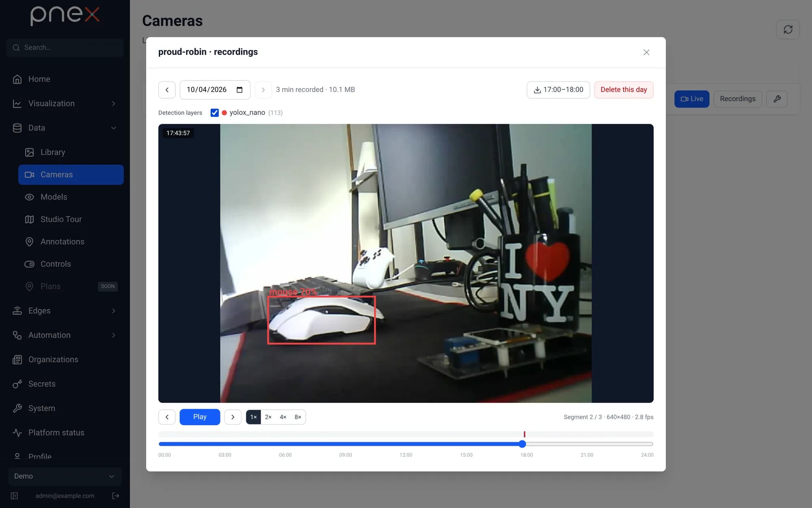Click the Automation workflow icon
This screenshot has height=508, width=812.
pos(17,335)
